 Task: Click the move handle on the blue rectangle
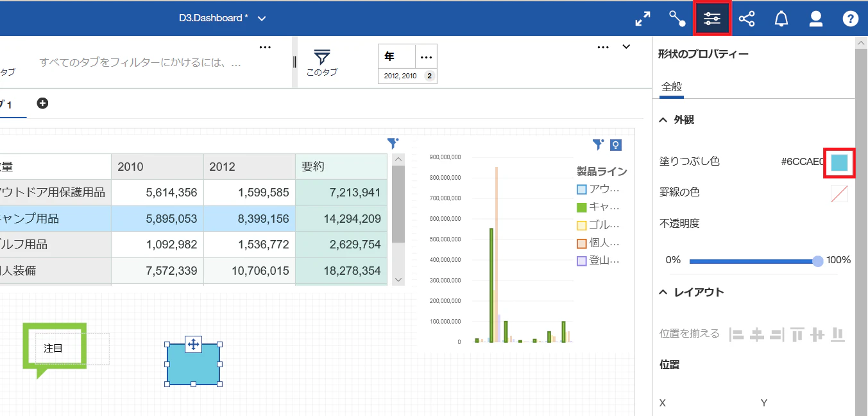[x=193, y=344]
